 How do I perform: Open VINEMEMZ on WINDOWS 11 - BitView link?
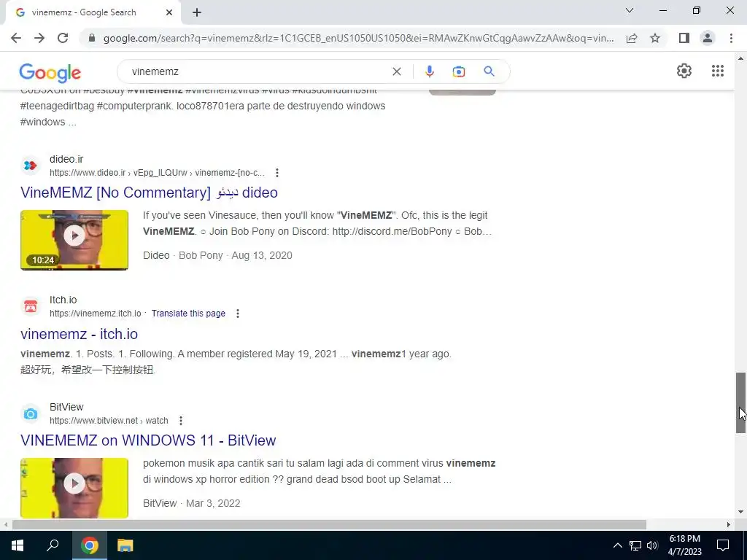[x=148, y=440]
